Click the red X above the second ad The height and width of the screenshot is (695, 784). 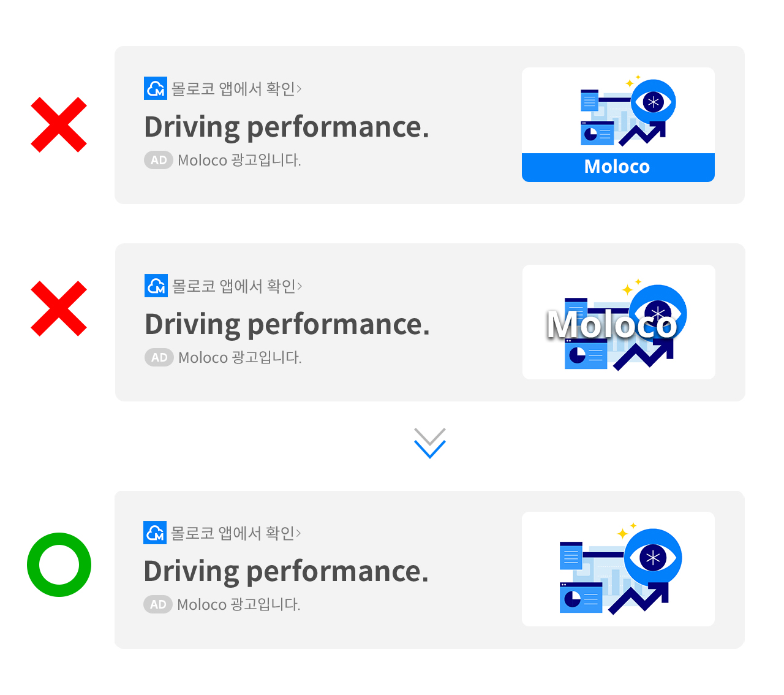(x=59, y=124)
